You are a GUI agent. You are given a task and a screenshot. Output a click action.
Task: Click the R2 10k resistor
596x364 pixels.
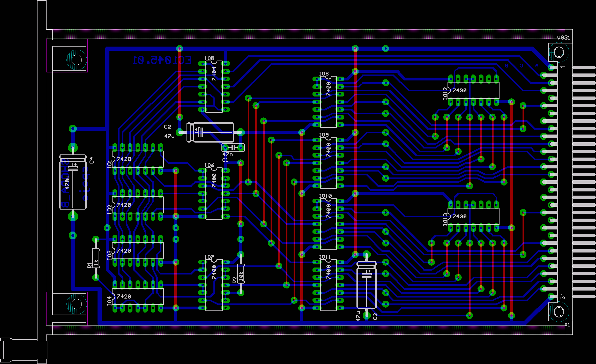click(241, 273)
